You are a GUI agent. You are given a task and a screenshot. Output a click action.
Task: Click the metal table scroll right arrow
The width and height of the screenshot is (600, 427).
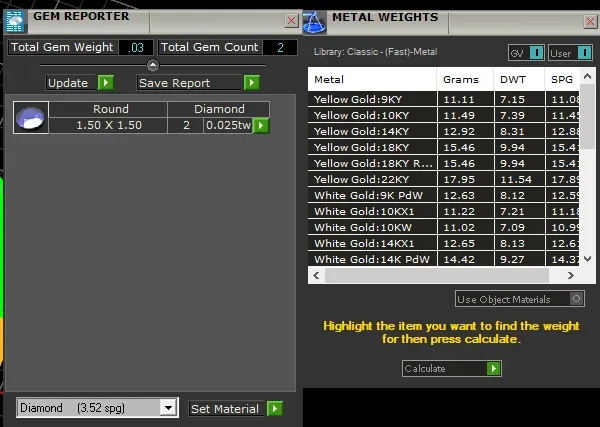point(571,275)
